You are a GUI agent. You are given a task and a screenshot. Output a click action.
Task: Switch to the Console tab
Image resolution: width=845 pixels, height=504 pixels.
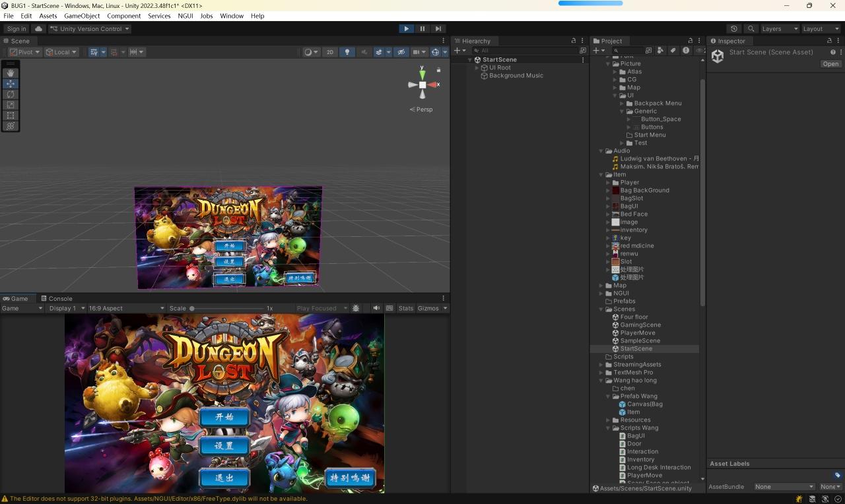click(56, 298)
